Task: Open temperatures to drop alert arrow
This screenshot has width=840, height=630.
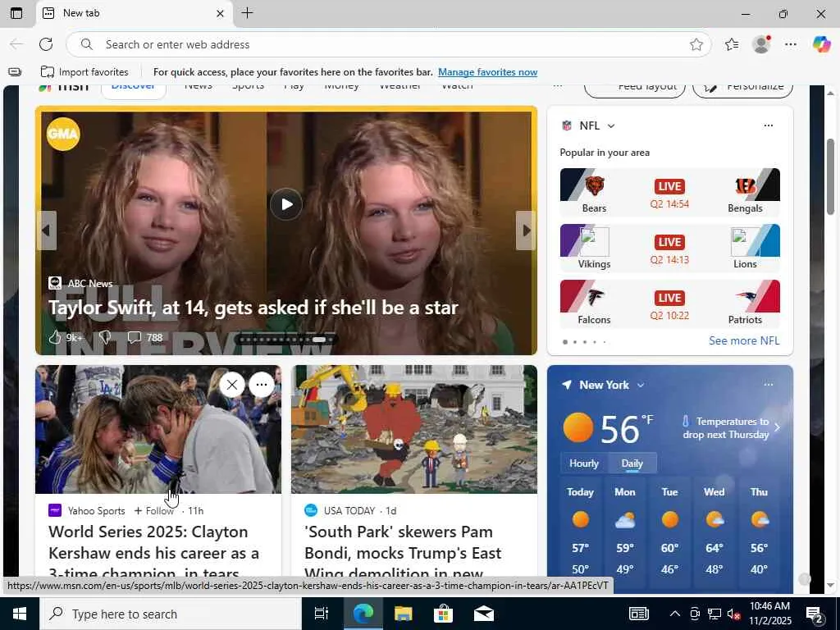Action: [778, 427]
